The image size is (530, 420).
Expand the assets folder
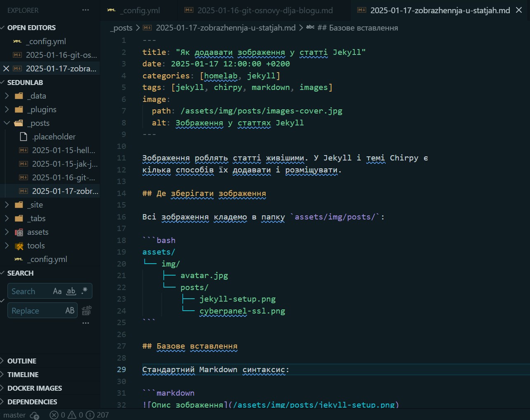tap(7, 232)
